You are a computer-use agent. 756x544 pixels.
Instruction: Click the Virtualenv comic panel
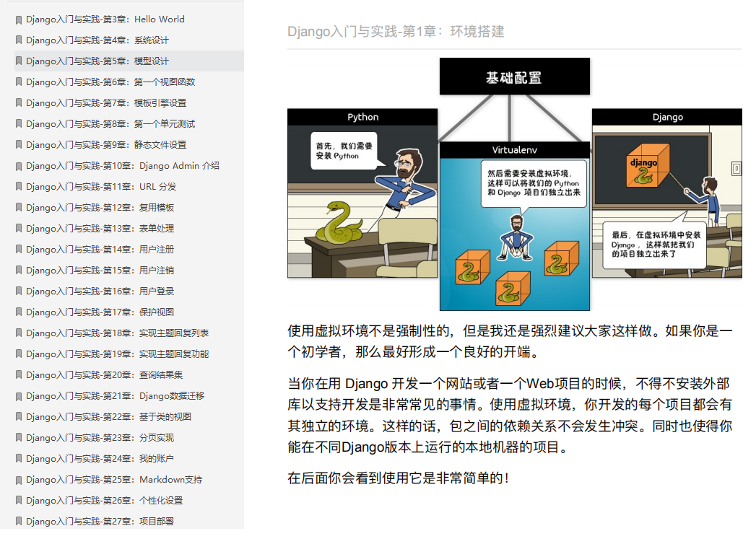(514, 226)
